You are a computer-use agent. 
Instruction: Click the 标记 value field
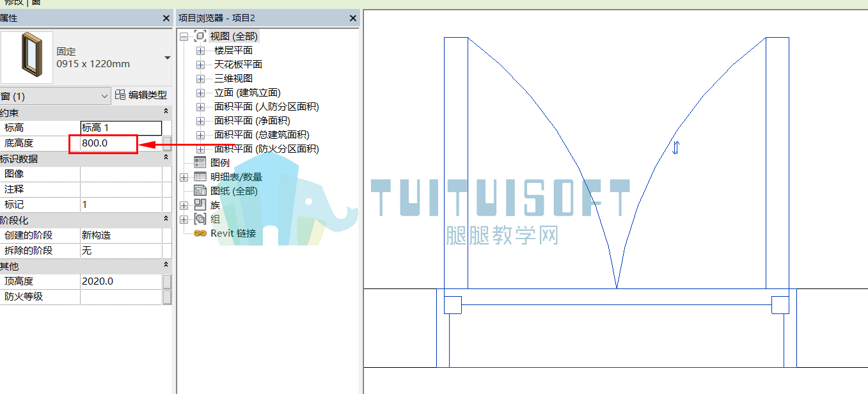(x=121, y=205)
